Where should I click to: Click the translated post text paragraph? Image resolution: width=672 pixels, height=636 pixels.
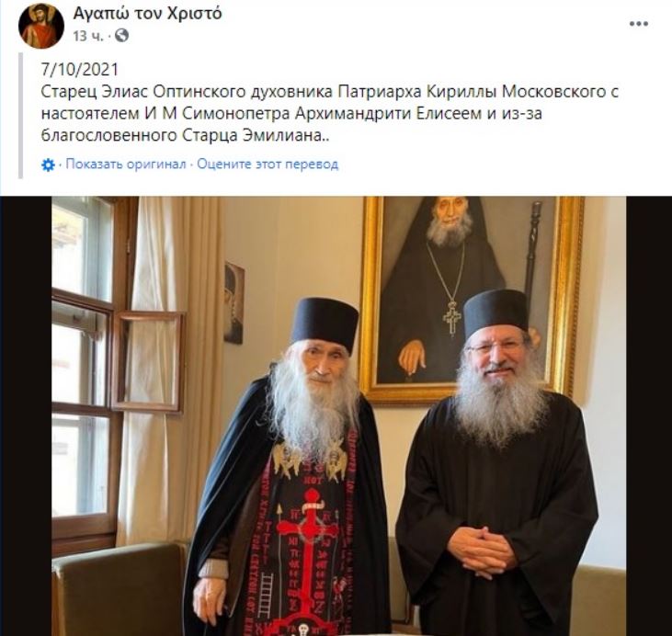click(330, 114)
